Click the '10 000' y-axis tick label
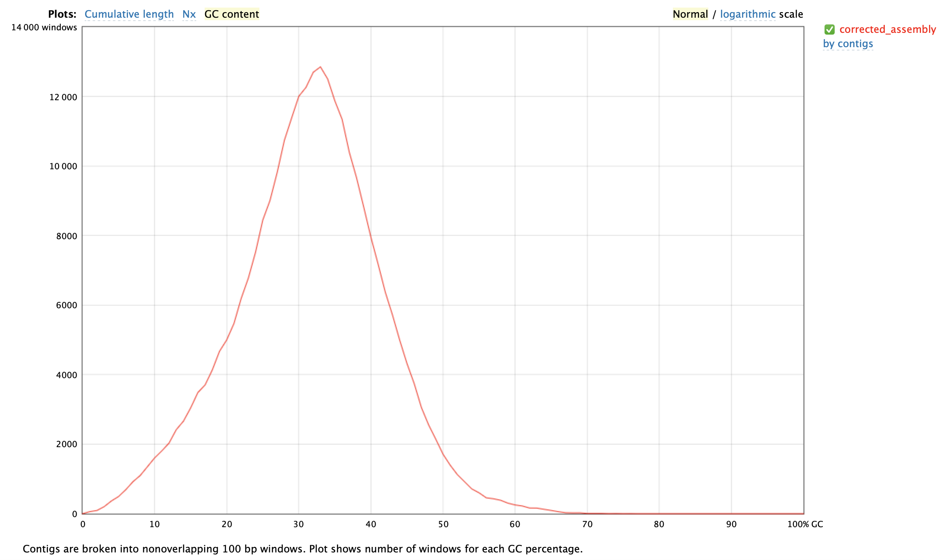This screenshot has height=560, width=945. point(63,166)
